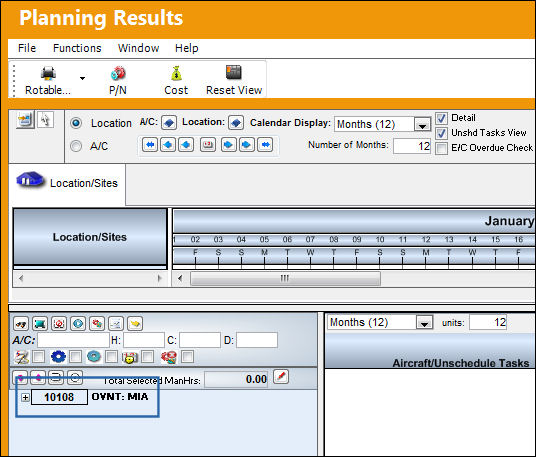Click date 10 in the calendar header

(380, 240)
